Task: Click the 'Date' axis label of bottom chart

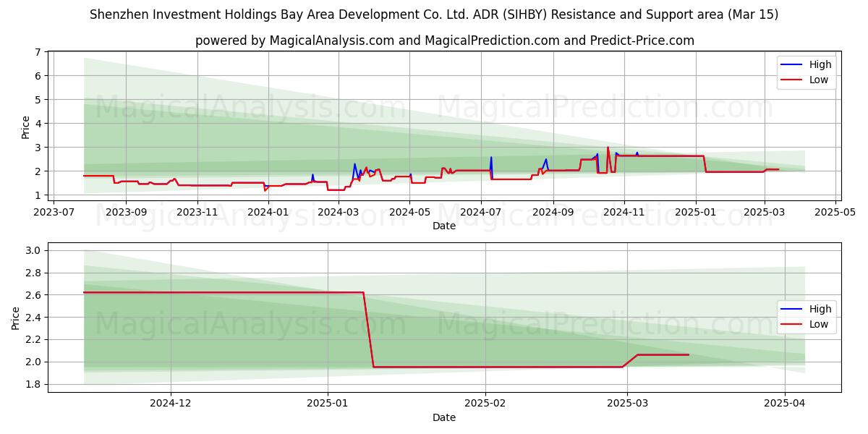Action: point(444,417)
